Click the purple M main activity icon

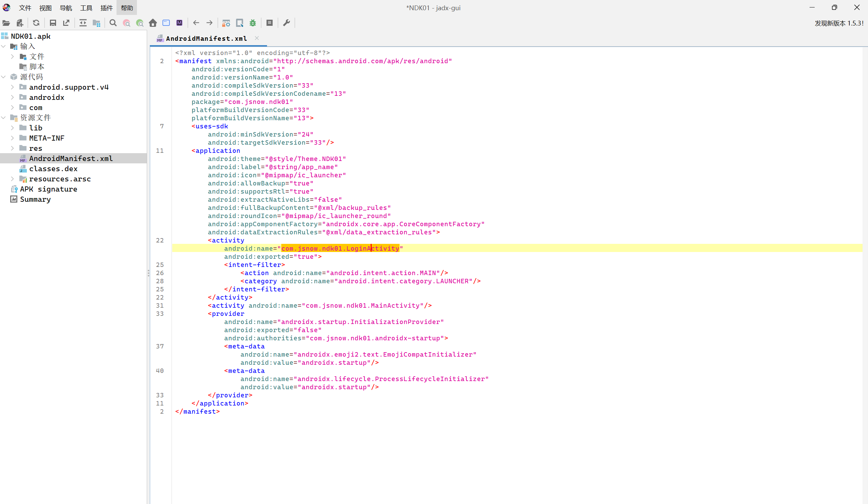179,23
